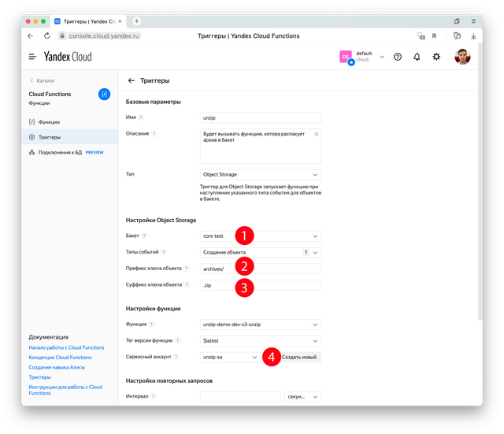504x434 pixels.
Task: Open Подключения к БД in sidebar
Action: (61, 152)
